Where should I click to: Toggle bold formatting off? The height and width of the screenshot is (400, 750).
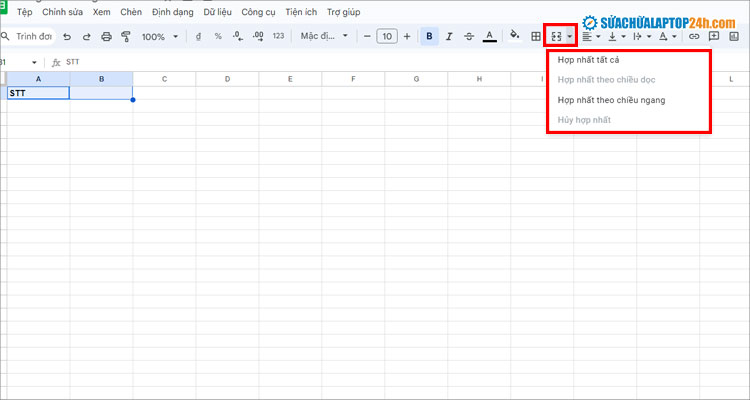429,36
